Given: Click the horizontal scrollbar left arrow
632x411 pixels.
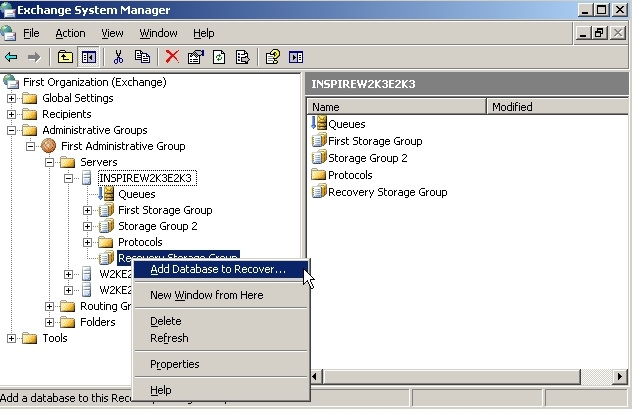Looking at the screenshot, I should click(315, 377).
